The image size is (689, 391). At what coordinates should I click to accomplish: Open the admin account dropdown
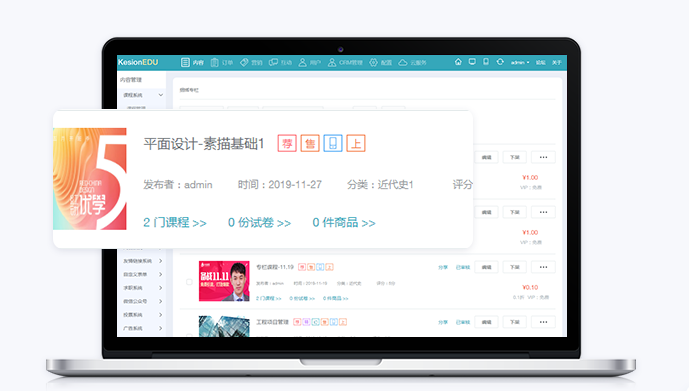tap(520, 62)
